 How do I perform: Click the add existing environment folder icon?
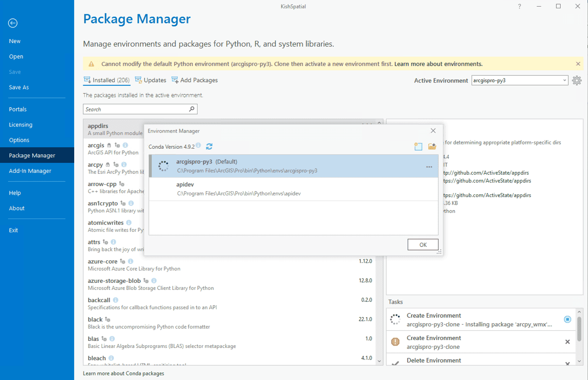(x=432, y=146)
